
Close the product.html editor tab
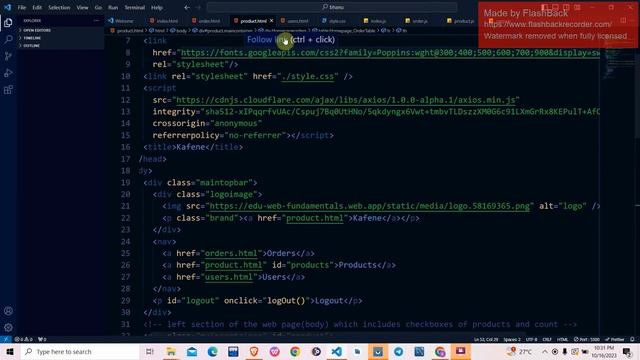[x=271, y=20]
